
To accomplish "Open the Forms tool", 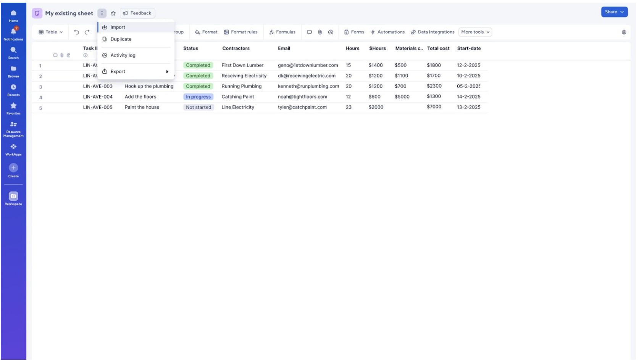I will pos(354,32).
